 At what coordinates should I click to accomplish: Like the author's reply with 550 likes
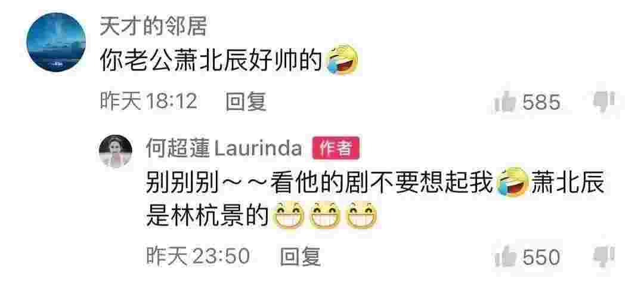click(505, 257)
